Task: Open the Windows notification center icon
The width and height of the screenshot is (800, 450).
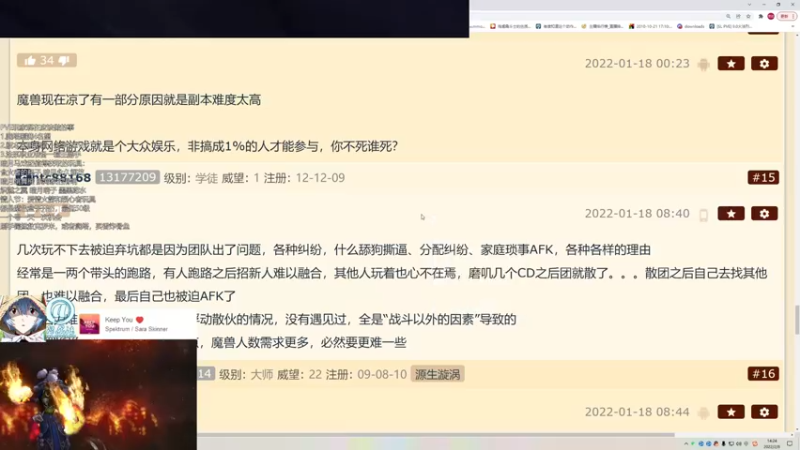Action: click(x=789, y=444)
